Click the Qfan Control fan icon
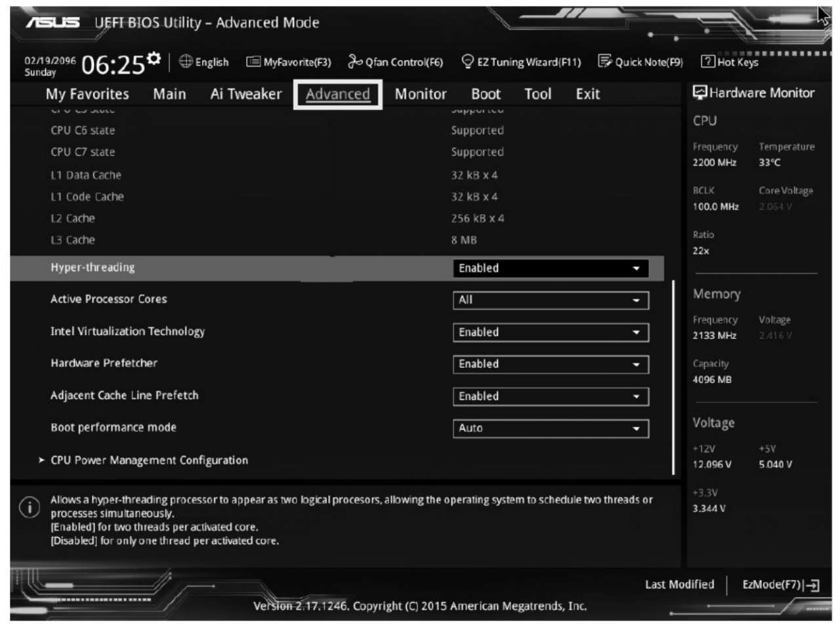The width and height of the screenshot is (840, 629). [x=355, y=62]
